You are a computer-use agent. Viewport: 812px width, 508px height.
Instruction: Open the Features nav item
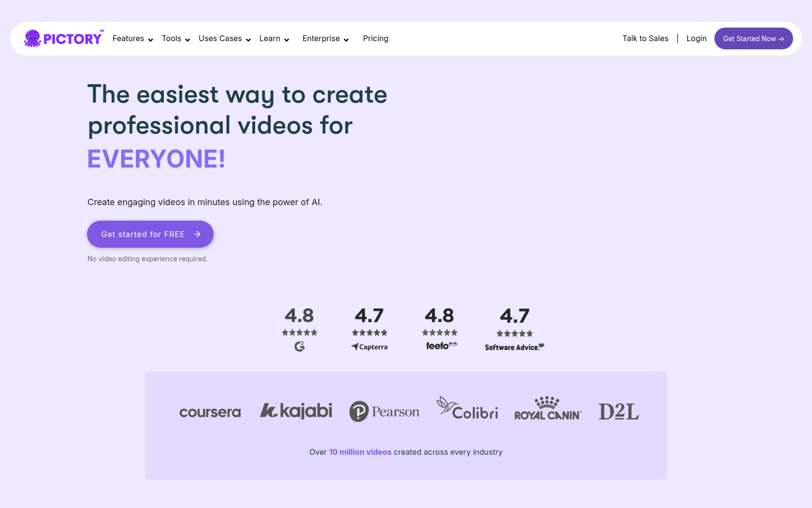(128, 38)
